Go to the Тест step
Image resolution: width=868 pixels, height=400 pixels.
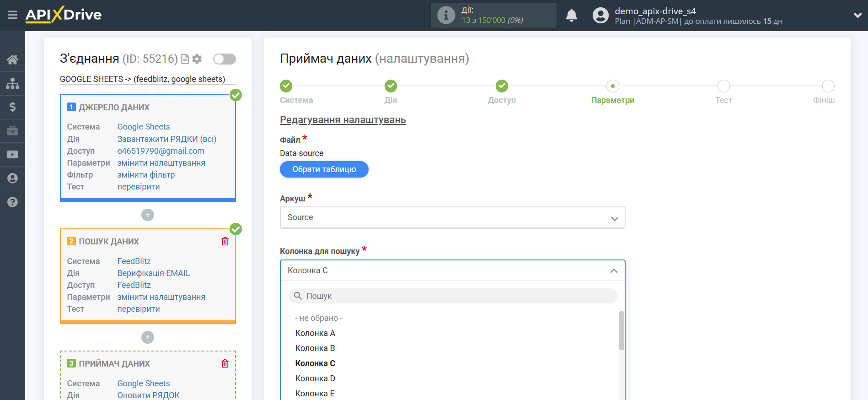click(723, 86)
